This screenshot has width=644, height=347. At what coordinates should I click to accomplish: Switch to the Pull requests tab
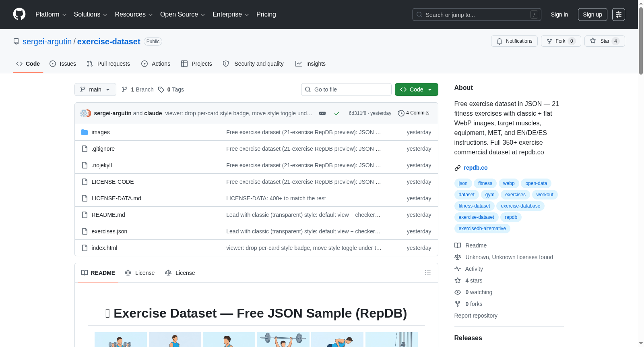click(x=108, y=64)
